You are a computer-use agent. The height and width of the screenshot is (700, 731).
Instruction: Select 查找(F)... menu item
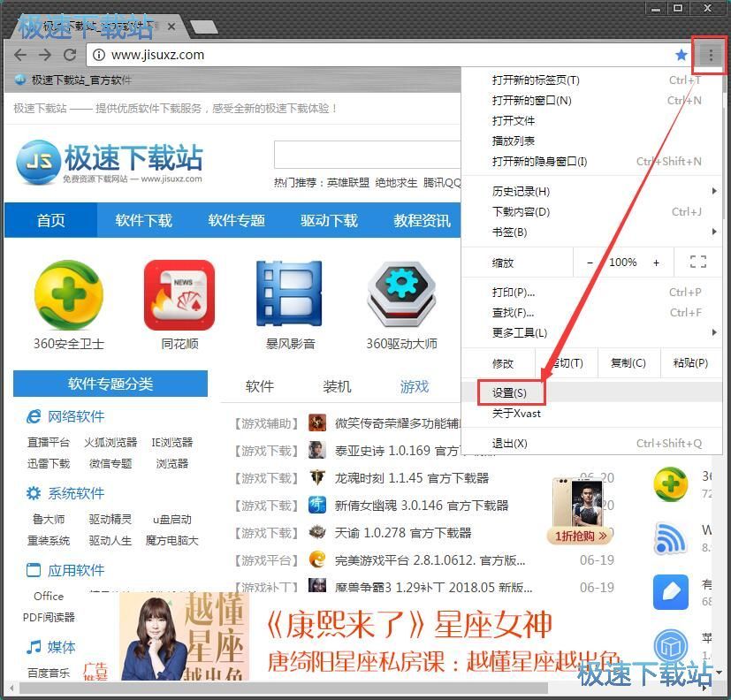(592, 312)
